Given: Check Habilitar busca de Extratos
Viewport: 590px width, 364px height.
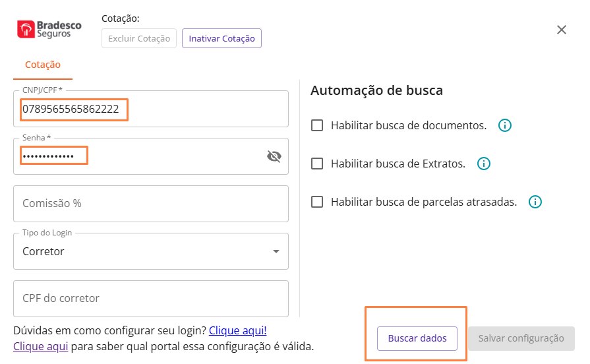Looking at the screenshot, I should [317, 164].
